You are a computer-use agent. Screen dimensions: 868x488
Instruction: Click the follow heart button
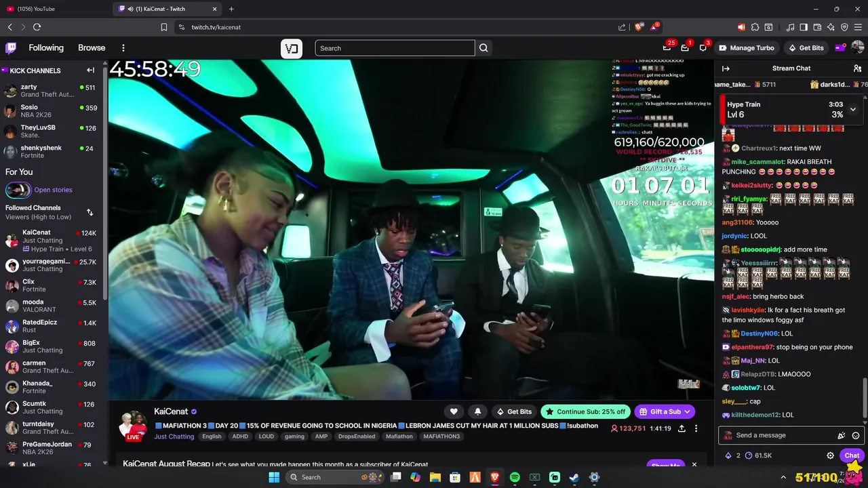click(x=454, y=411)
